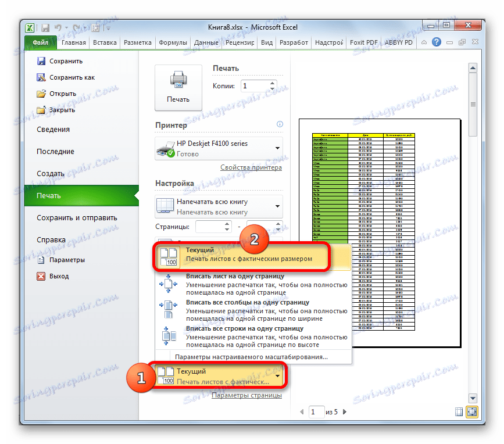Increase the last Страницы value using up arrow

[x=278, y=224]
